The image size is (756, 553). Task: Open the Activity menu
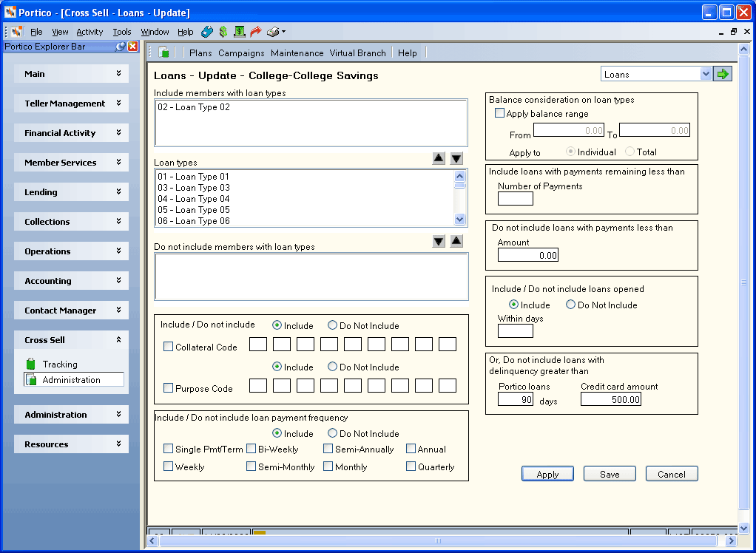90,32
